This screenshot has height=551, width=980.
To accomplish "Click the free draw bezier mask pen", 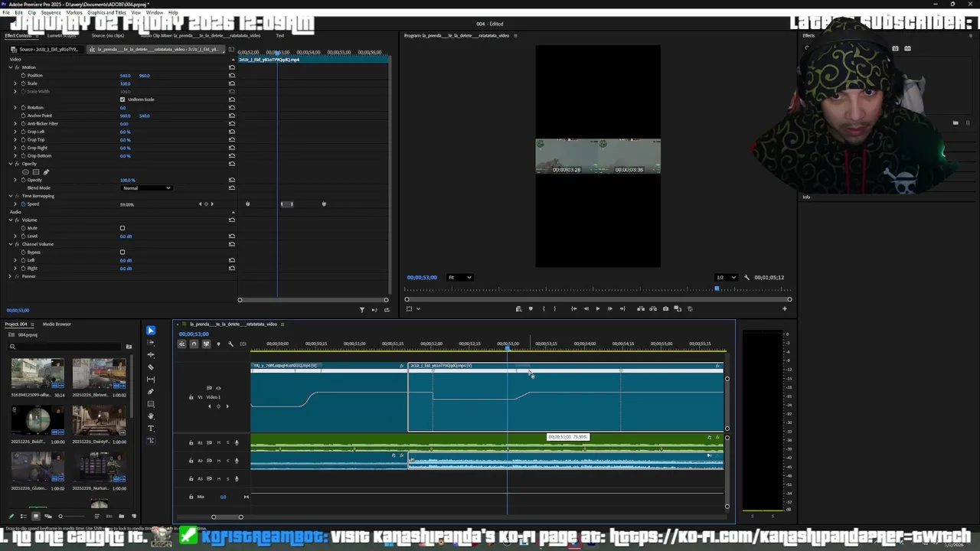I will (46, 172).
